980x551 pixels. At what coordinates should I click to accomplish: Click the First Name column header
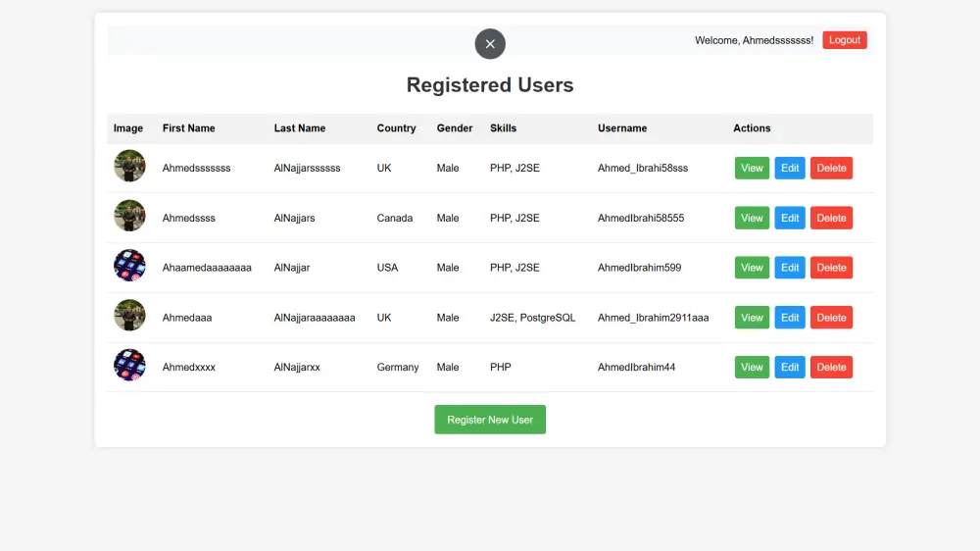coord(188,128)
